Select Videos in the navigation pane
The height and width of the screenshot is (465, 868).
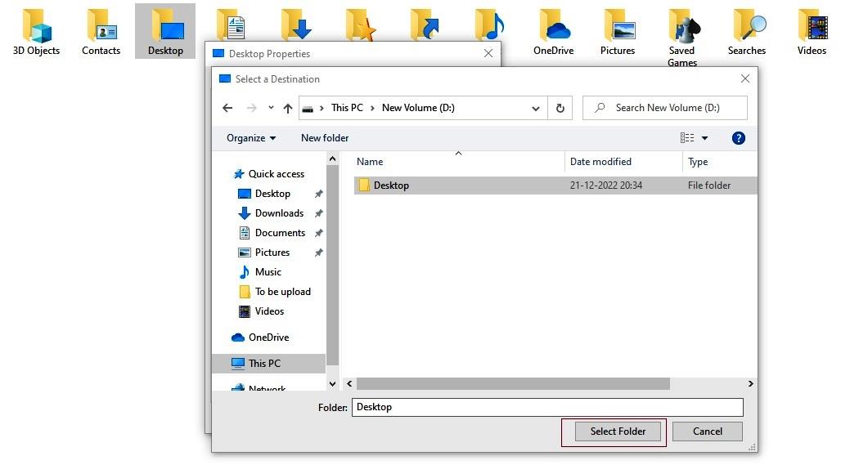(269, 311)
